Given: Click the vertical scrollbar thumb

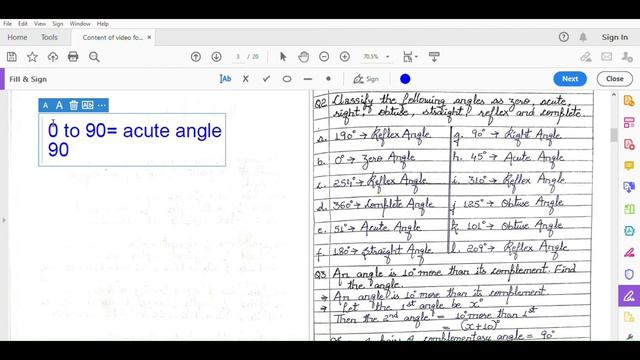Looking at the screenshot, I should (614, 135).
